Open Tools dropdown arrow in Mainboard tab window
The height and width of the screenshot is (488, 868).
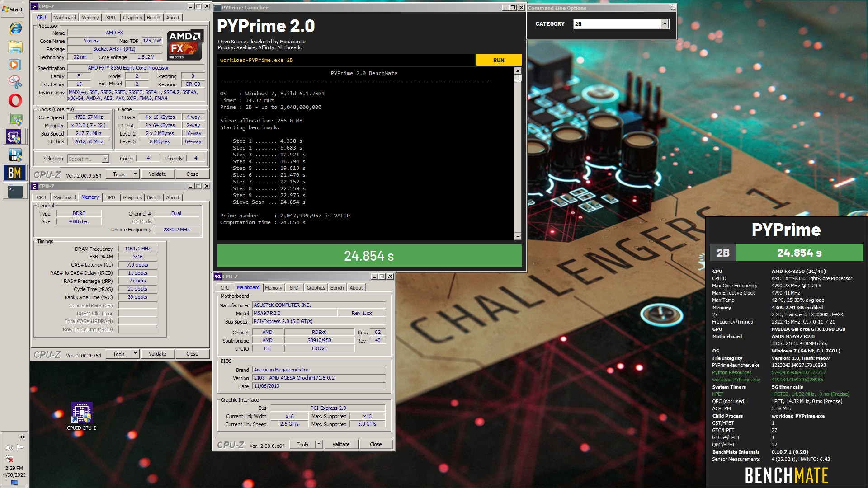pos(318,444)
